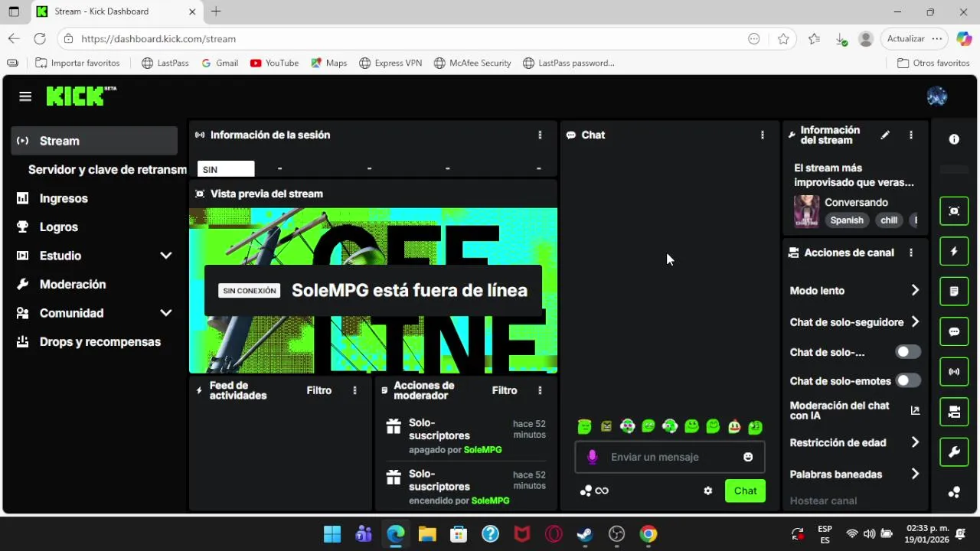This screenshot has height=551, width=980.
Task: Toggle lightning activity feed icon in right sidebar
Action: click(x=954, y=251)
